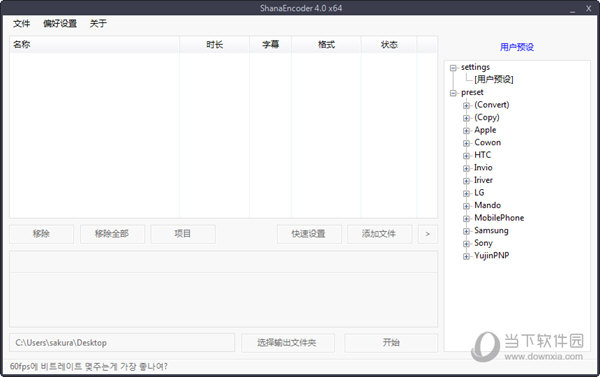The width and height of the screenshot is (600, 377).
Task: Select the LG tree label
Action: 479,193
